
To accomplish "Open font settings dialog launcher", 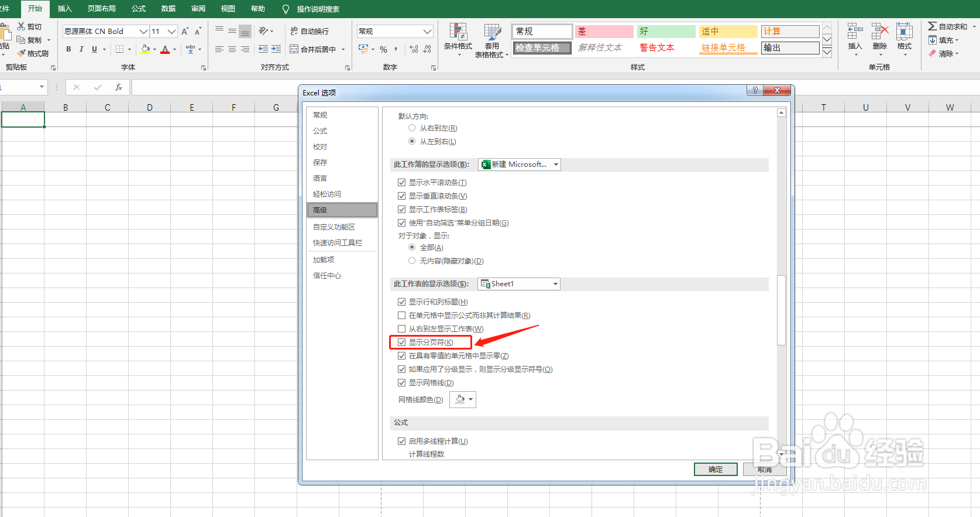I will click(x=204, y=68).
